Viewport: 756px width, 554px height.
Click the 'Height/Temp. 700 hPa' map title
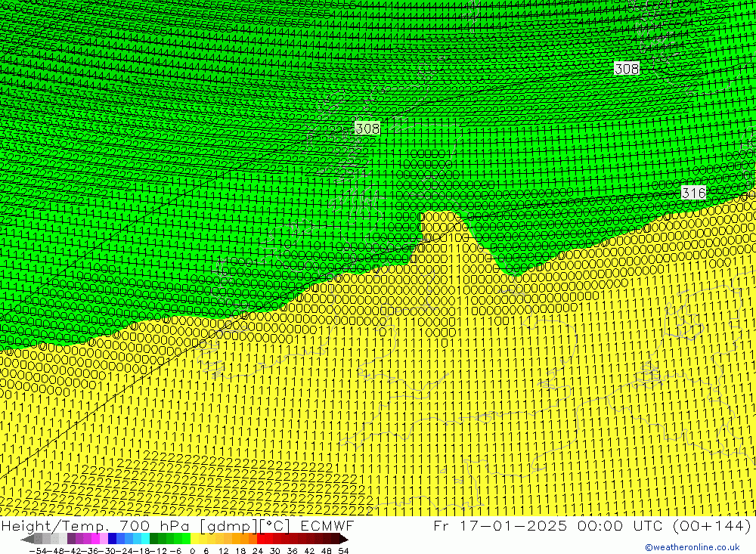coord(96,525)
